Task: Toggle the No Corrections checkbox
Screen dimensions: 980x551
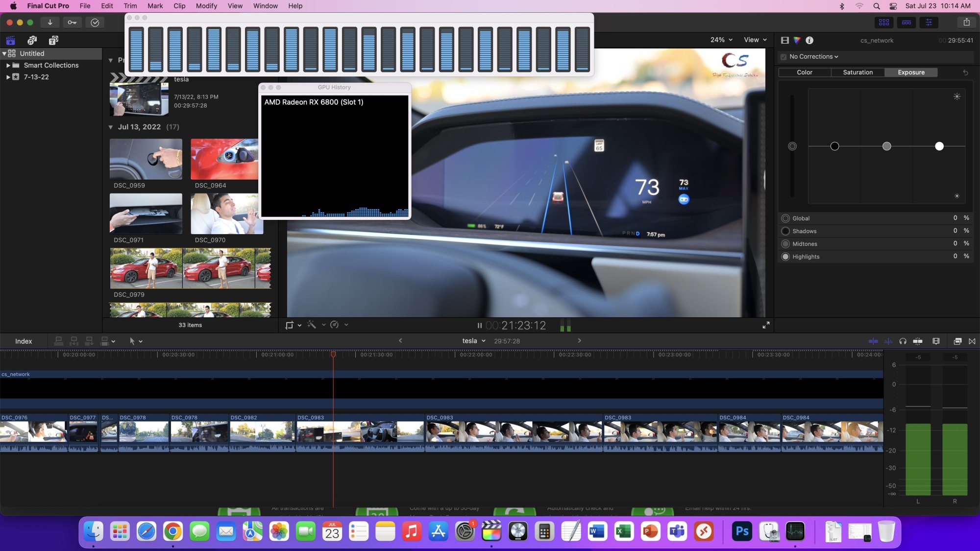Action: pyautogui.click(x=784, y=57)
